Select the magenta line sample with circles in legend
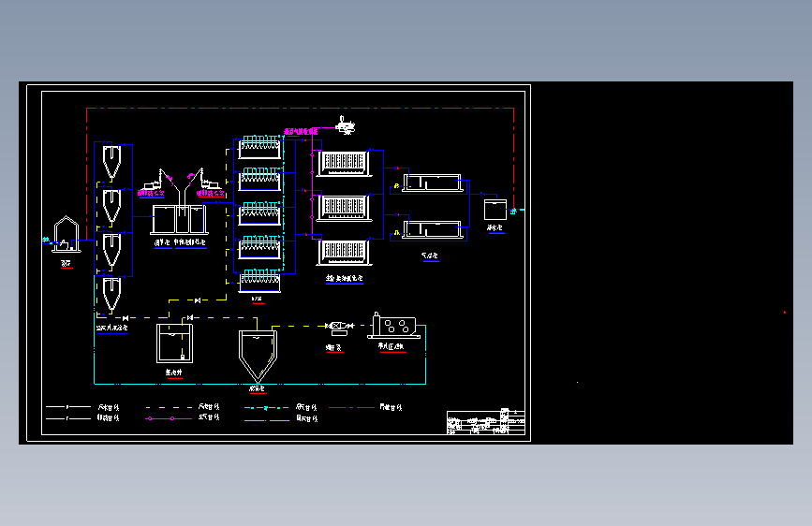Screen dimensions: 812x526 click(169, 418)
